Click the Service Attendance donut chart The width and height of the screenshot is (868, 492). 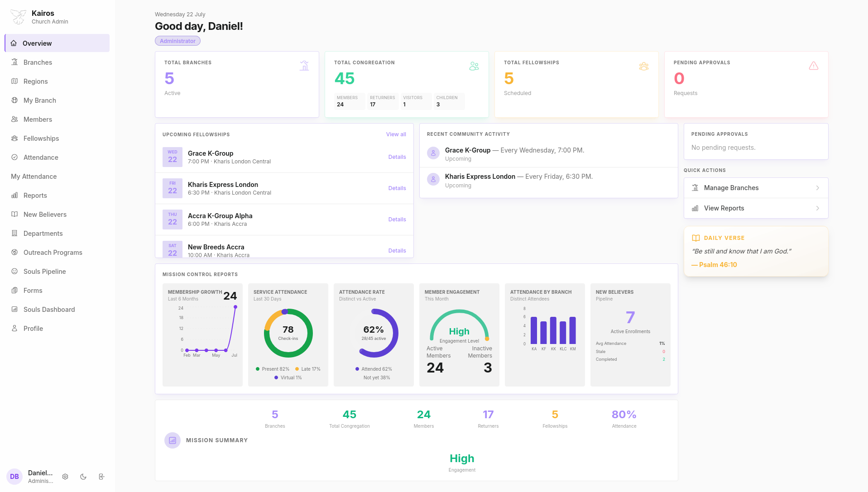[x=288, y=333]
